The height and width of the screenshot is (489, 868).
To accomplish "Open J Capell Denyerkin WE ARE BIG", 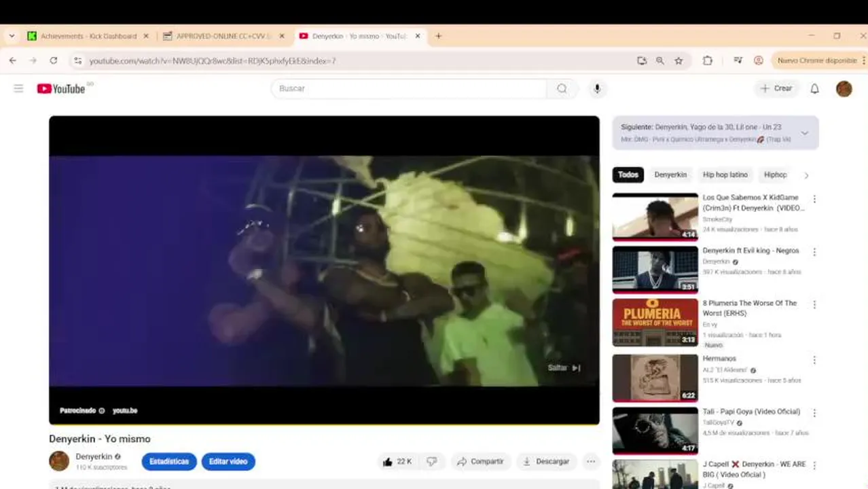I will [x=754, y=469].
